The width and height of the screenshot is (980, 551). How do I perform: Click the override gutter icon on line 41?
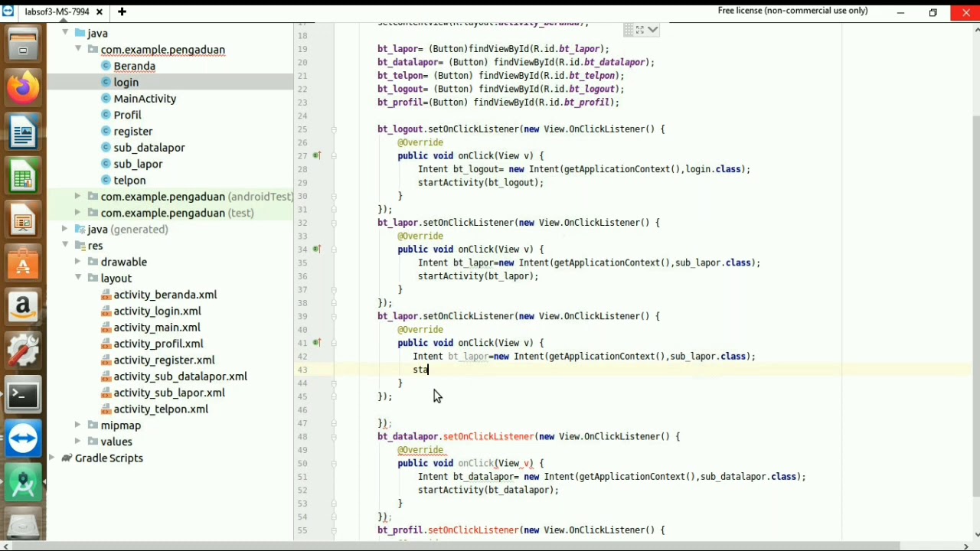point(317,343)
